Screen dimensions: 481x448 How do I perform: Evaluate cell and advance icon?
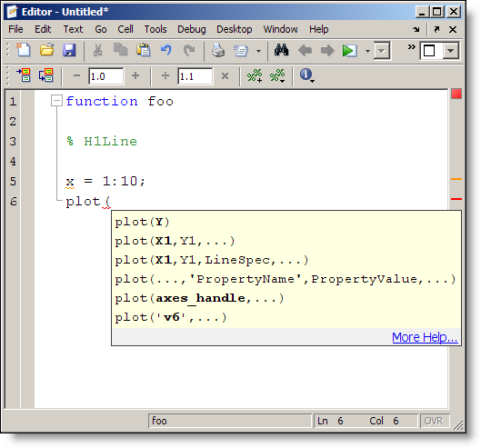(x=46, y=75)
